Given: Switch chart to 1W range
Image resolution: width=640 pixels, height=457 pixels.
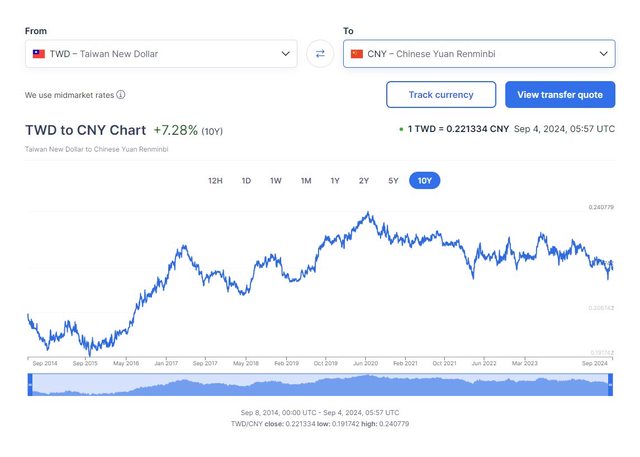Looking at the screenshot, I should [276, 181].
